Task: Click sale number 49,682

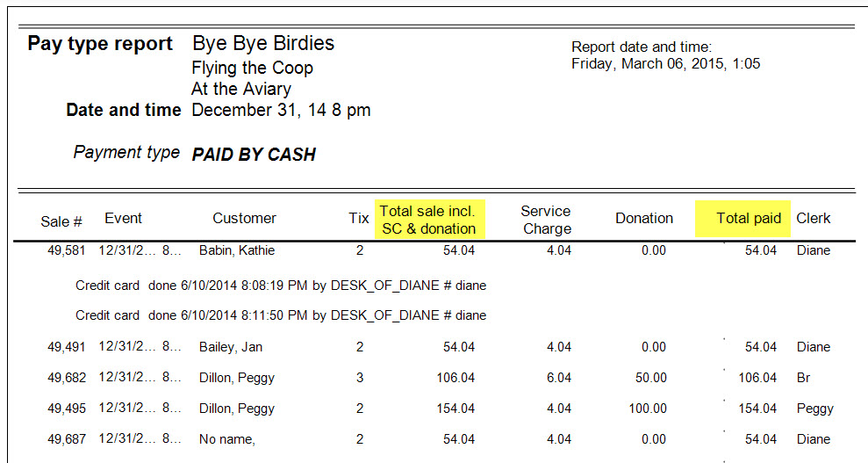Action: [67, 378]
